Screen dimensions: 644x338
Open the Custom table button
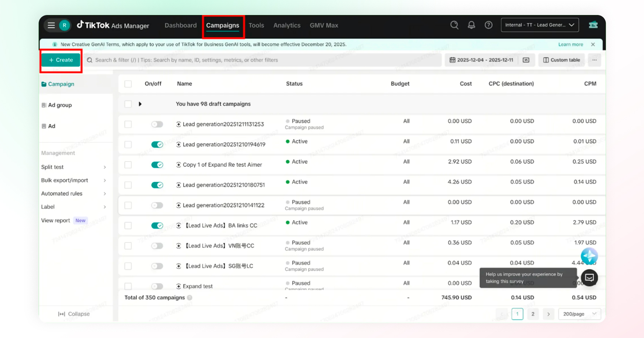(562, 60)
